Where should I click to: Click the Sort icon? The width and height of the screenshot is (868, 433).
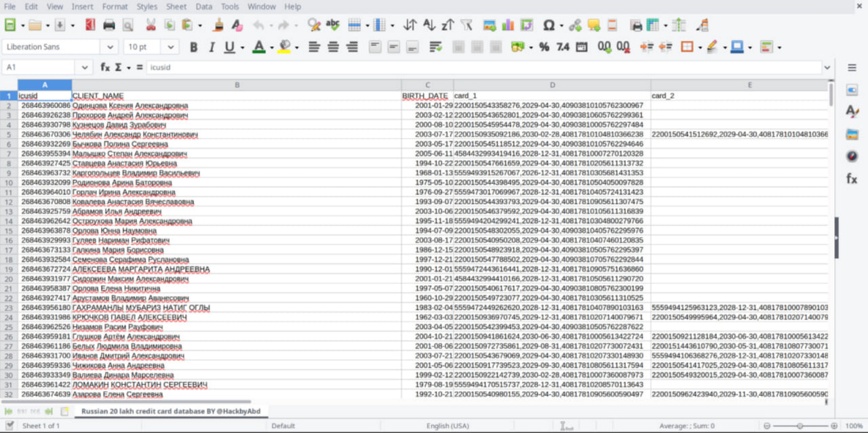pyautogui.click(x=410, y=25)
